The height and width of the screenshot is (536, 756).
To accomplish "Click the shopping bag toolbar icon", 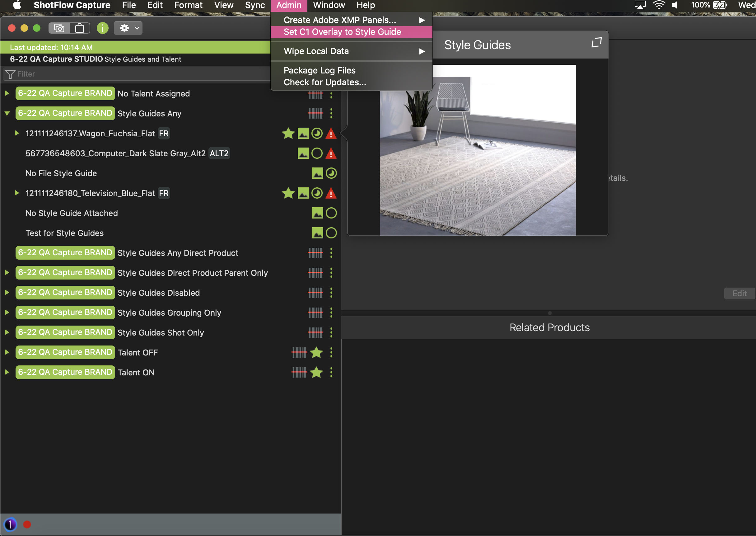I will 80,28.
